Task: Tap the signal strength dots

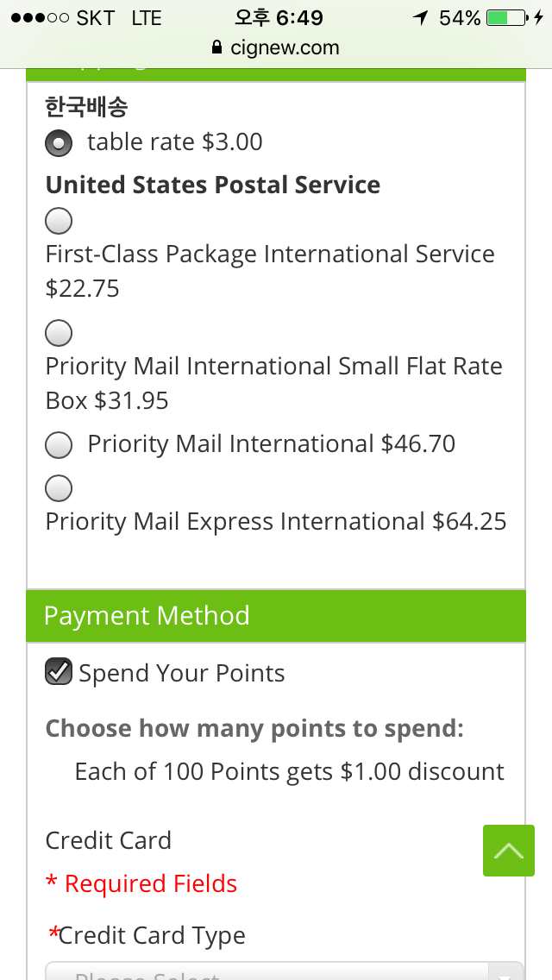Action: point(40,18)
